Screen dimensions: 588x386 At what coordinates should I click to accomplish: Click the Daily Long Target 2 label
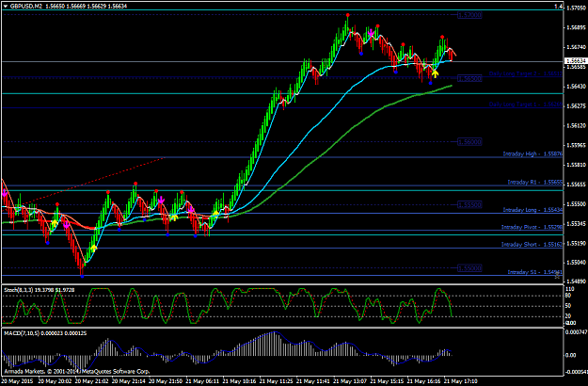525,73
